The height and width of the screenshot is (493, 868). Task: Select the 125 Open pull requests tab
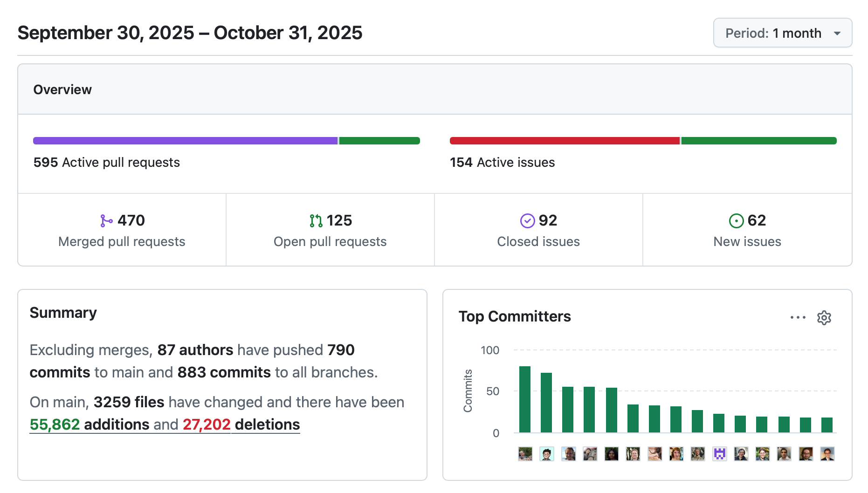click(330, 230)
